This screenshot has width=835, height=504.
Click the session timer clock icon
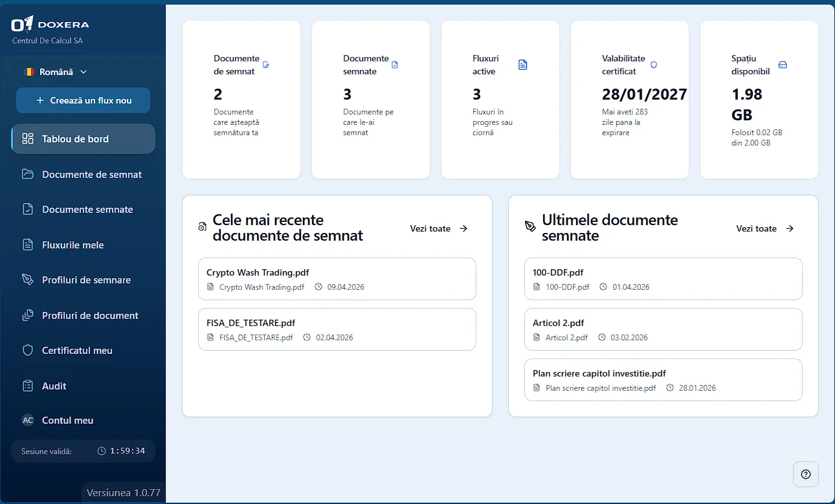click(102, 451)
